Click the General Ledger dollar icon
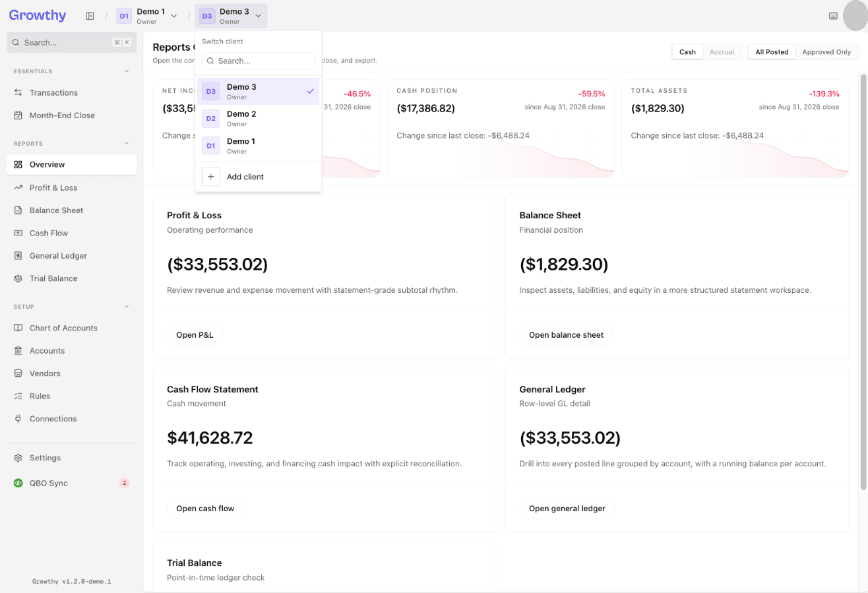This screenshot has height=593, width=868. pos(18,256)
